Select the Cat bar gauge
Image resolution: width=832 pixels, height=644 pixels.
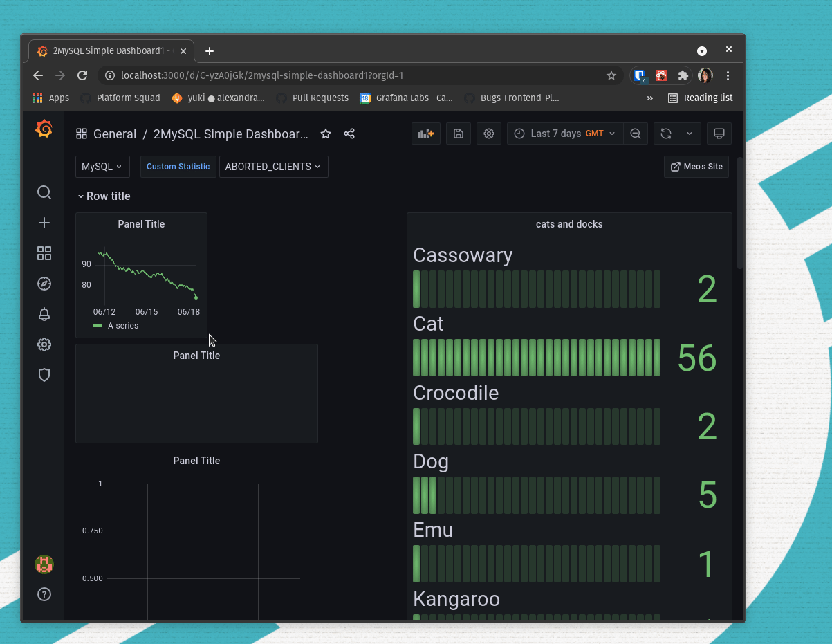537,358
